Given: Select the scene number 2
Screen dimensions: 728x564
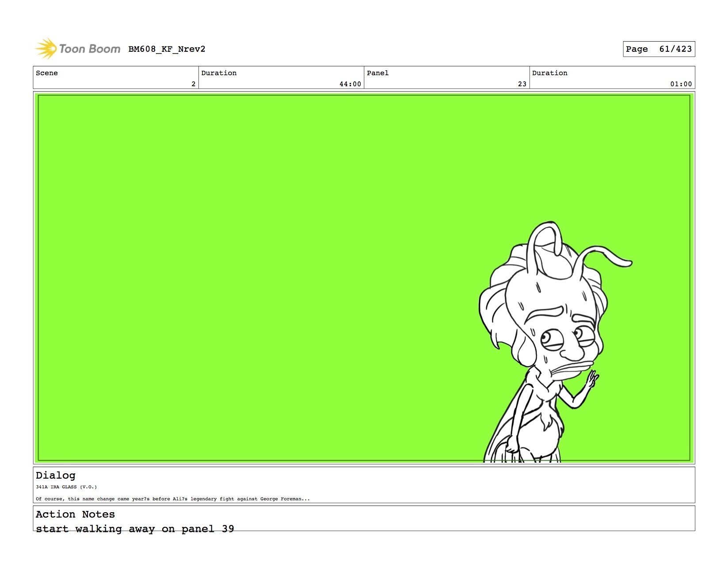Looking at the screenshot, I should 193,84.
